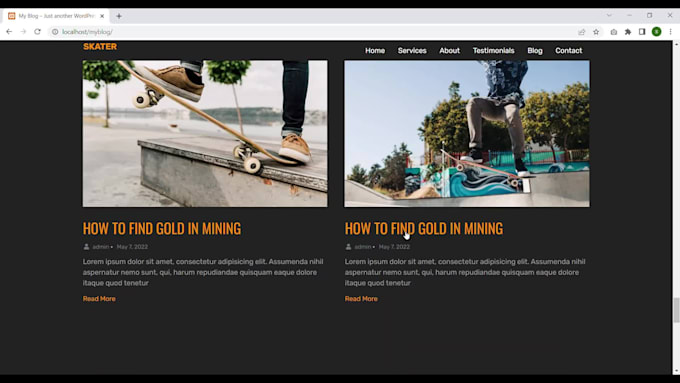Click the scrollbar up arrow
This screenshot has width=680, height=383.
pos(676,44)
